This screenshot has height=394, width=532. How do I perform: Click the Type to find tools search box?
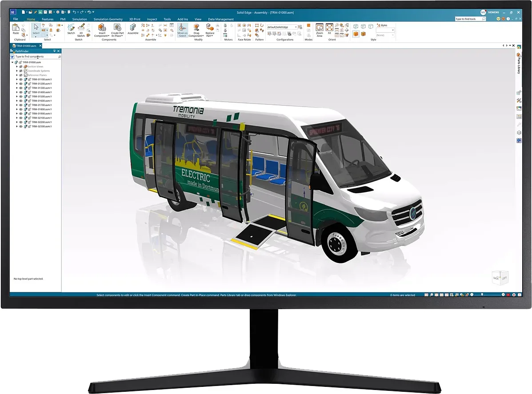[471, 19]
